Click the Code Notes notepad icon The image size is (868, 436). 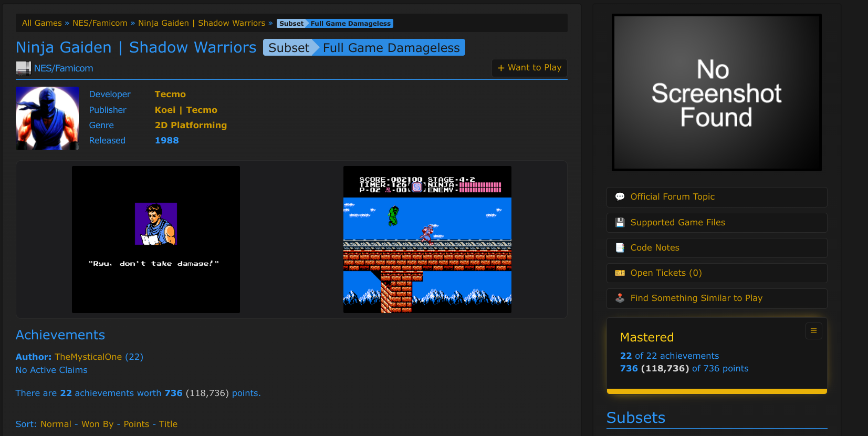coord(620,247)
